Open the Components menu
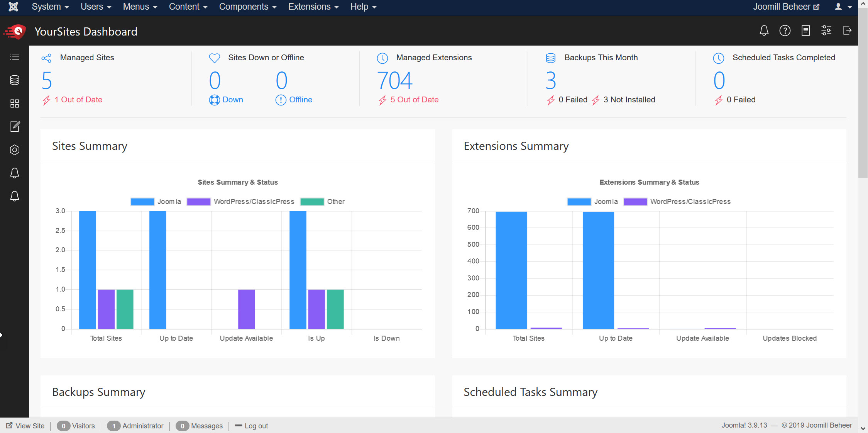The width and height of the screenshot is (868, 433). click(x=247, y=7)
